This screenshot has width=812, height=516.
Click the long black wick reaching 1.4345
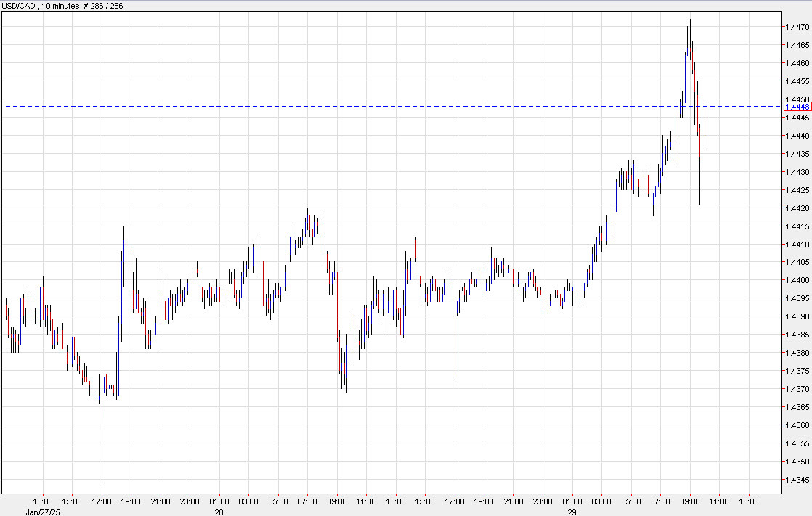click(x=102, y=450)
